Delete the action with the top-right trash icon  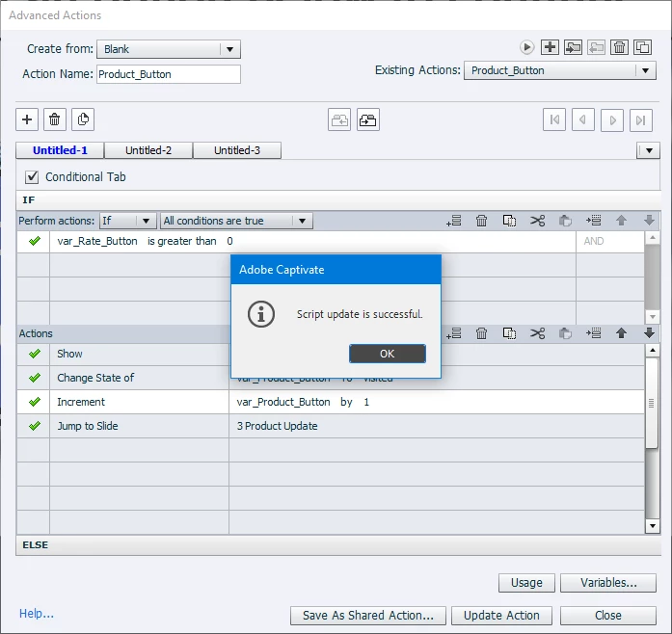[619, 47]
